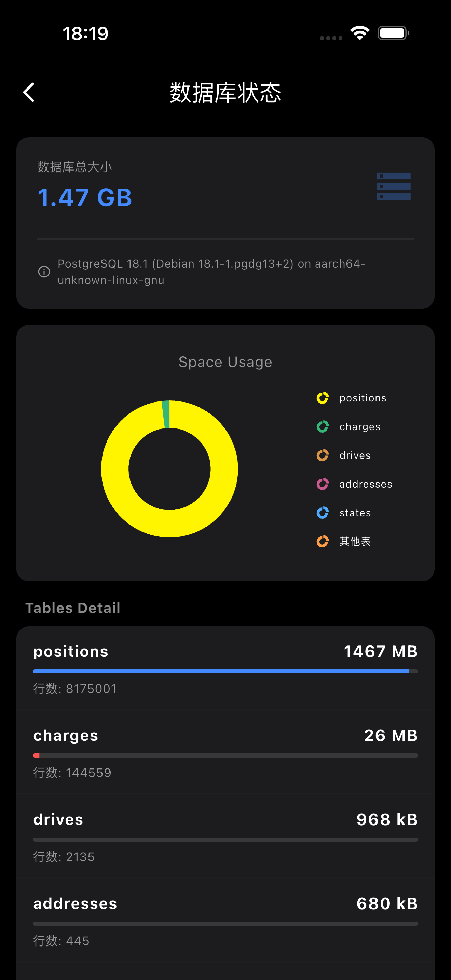Viewport: 451px width, 980px height.
Task: Tap the back arrow icon
Action: 29,93
